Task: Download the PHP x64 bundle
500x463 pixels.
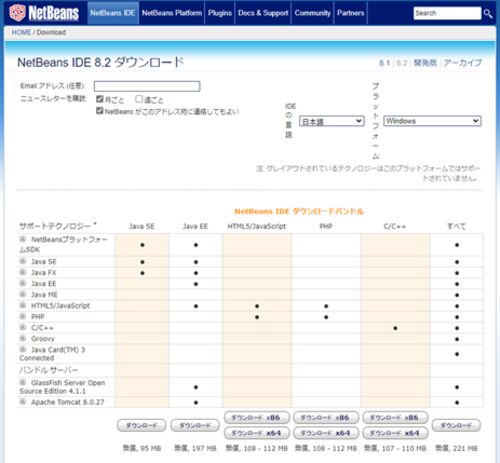Action: 326,433
